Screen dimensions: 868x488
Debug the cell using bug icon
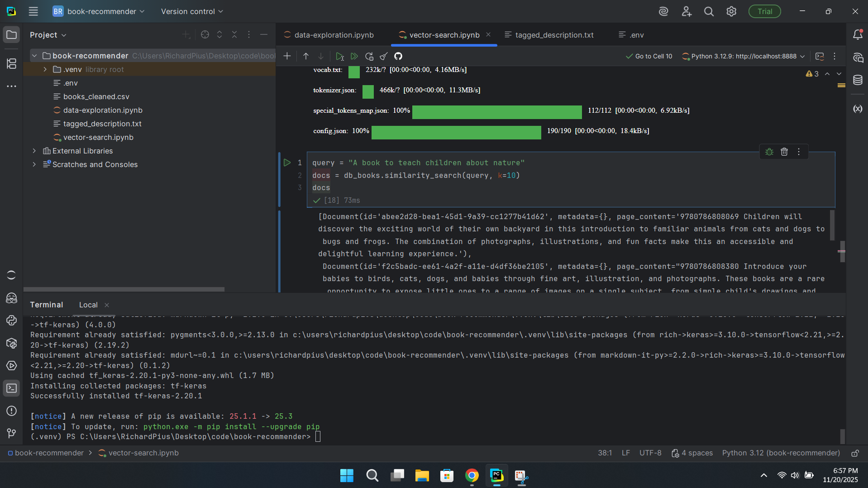[x=769, y=152]
